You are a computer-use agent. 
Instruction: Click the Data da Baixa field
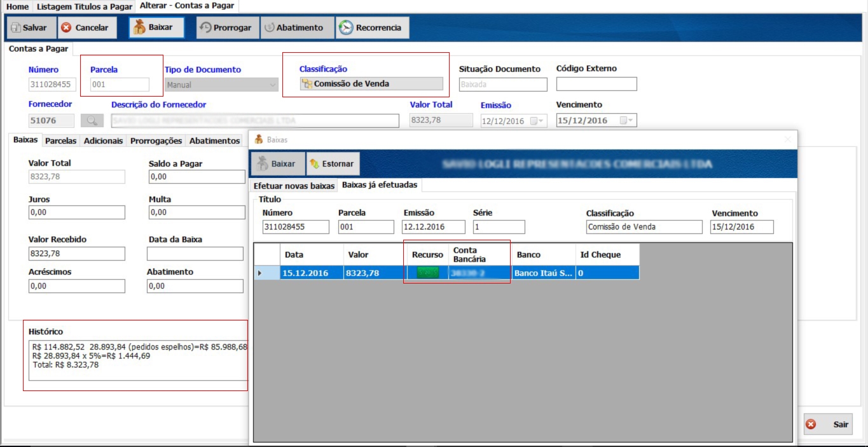click(x=195, y=254)
